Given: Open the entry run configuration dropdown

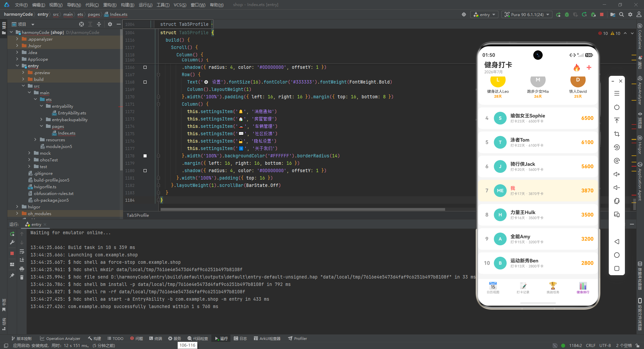Looking at the screenshot, I should [x=484, y=14].
